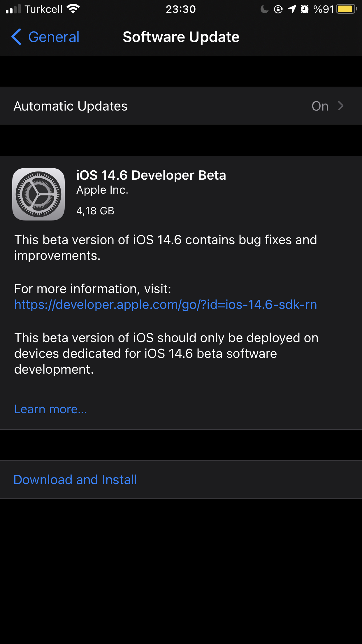Go back to General settings
362x644 pixels.
(45, 37)
